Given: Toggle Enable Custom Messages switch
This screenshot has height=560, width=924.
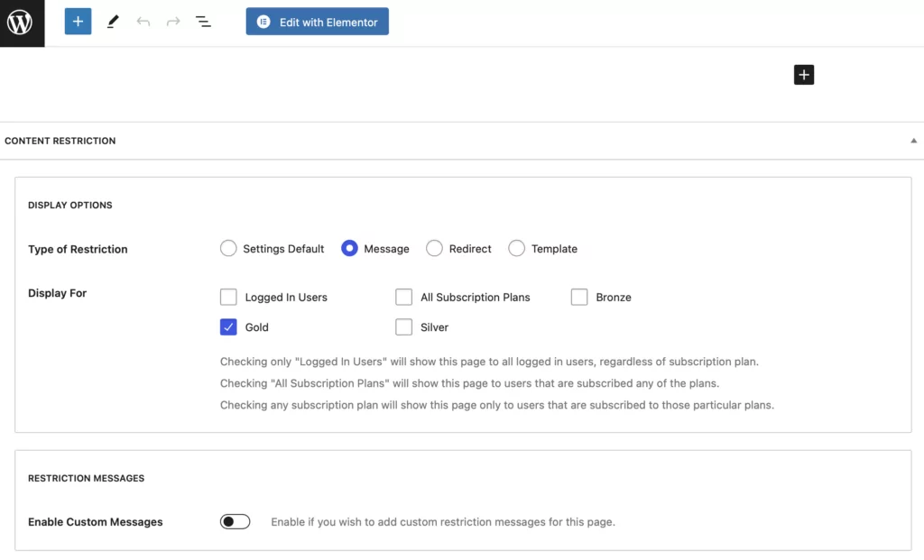Looking at the screenshot, I should (x=236, y=522).
